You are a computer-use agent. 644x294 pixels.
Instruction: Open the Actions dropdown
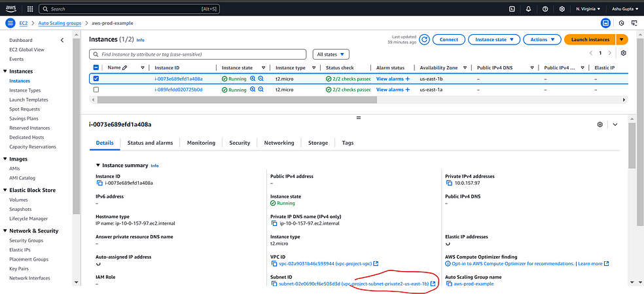pyautogui.click(x=542, y=39)
